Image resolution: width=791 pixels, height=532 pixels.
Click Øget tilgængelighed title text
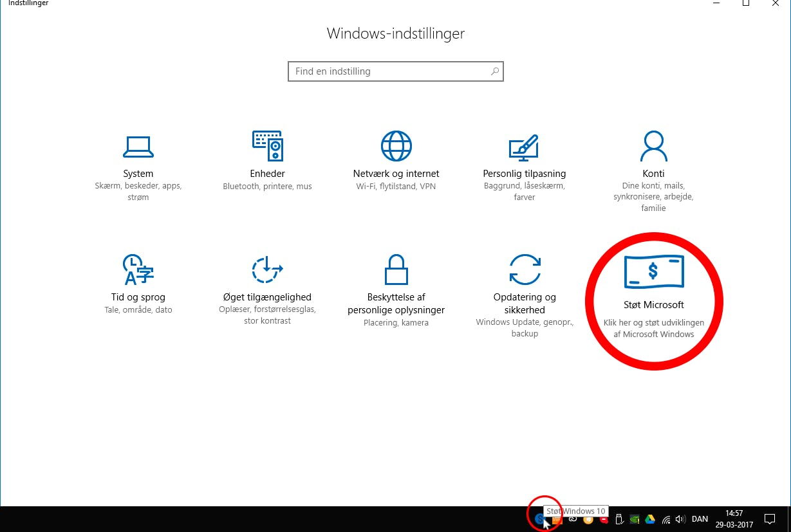pos(267,297)
